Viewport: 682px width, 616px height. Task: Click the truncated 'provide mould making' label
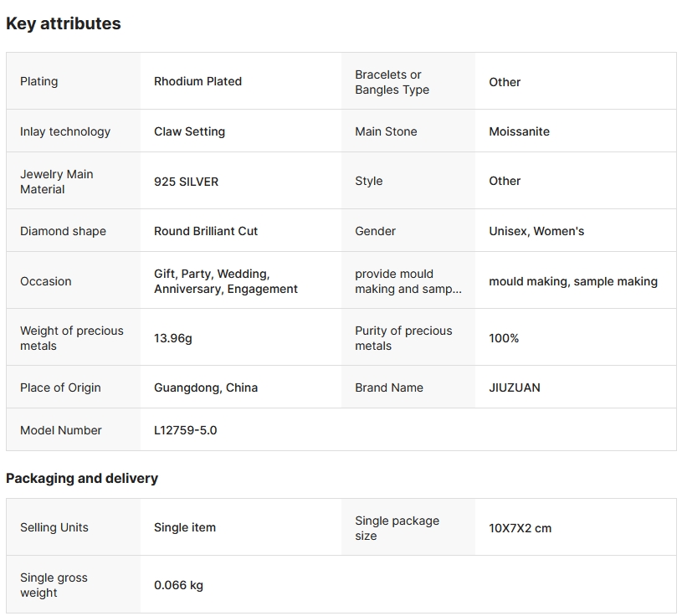pos(408,281)
